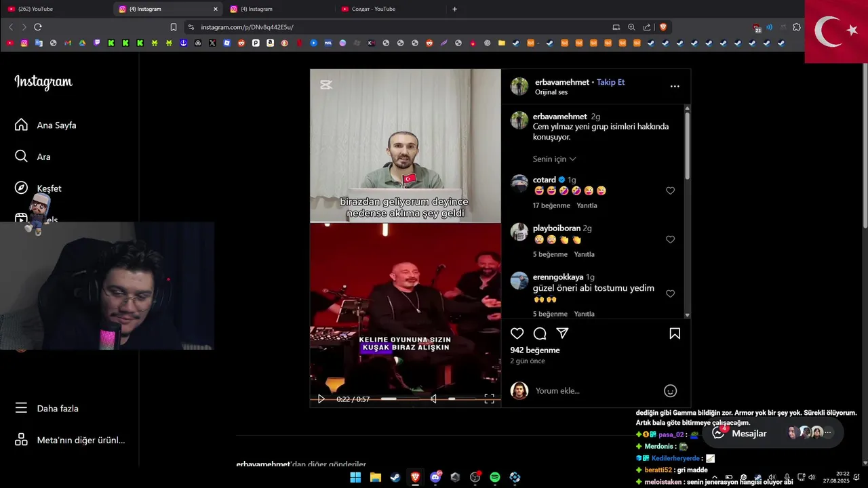Open Twitch bookmark in bookmarks bar
This screenshot has height=488, width=868.
click(x=97, y=43)
